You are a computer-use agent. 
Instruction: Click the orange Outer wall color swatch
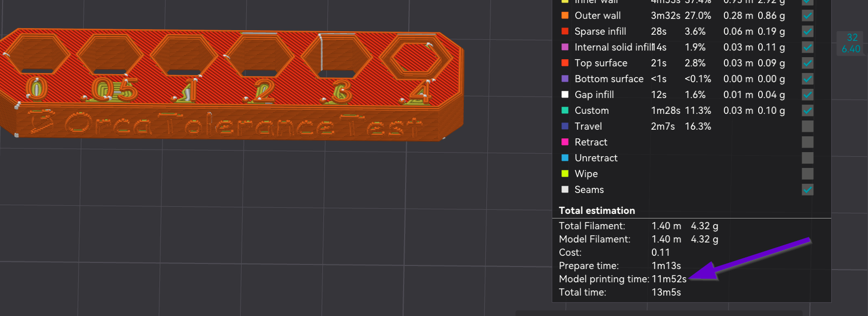click(565, 15)
